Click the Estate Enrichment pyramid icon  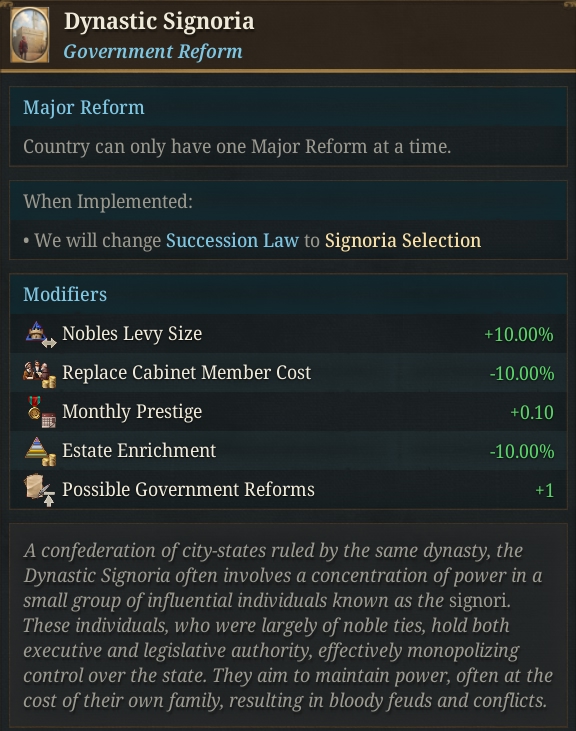(x=40, y=451)
